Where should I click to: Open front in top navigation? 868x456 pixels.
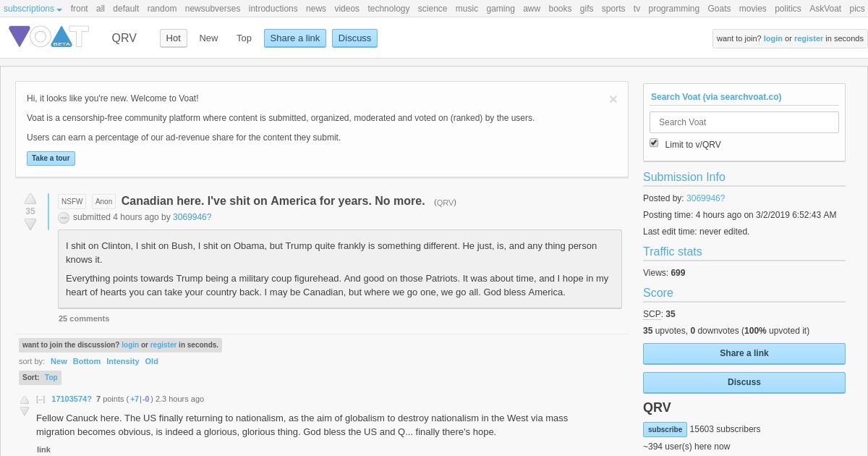click(x=80, y=9)
